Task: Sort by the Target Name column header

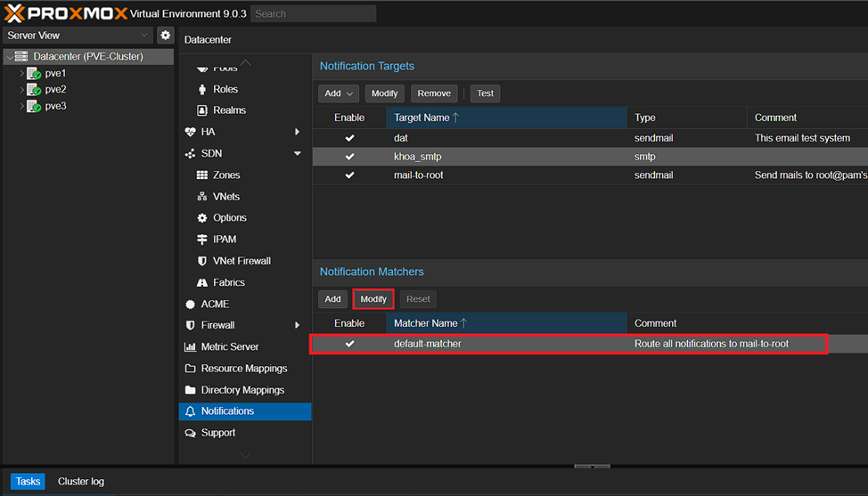Action: (x=505, y=118)
